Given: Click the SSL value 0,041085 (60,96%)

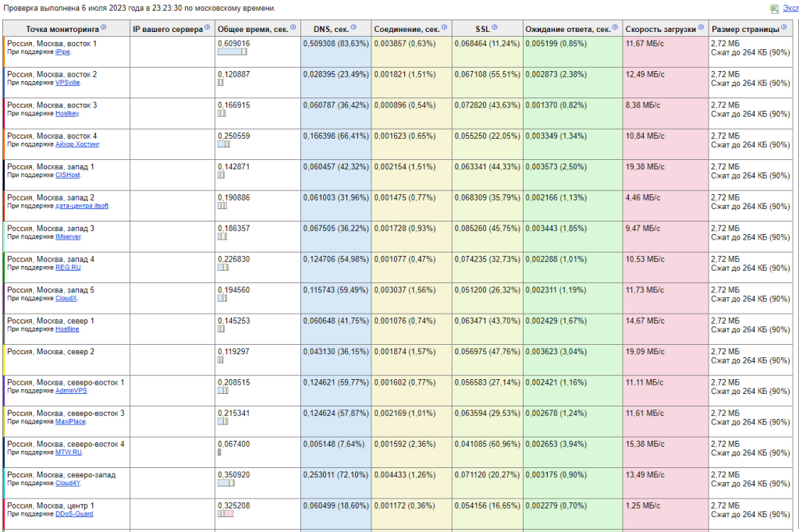Looking at the screenshot, I should coord(487,445).
